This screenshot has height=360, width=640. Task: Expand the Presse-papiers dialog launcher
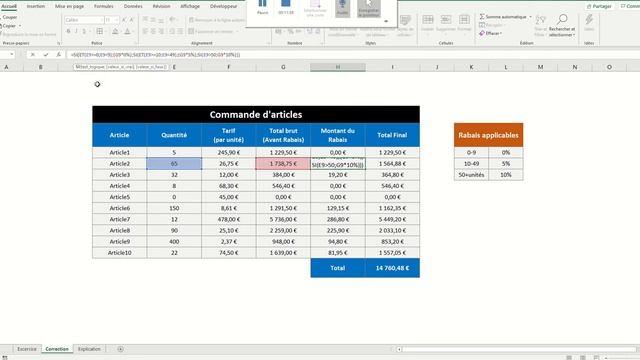click(x=58, y=43)
